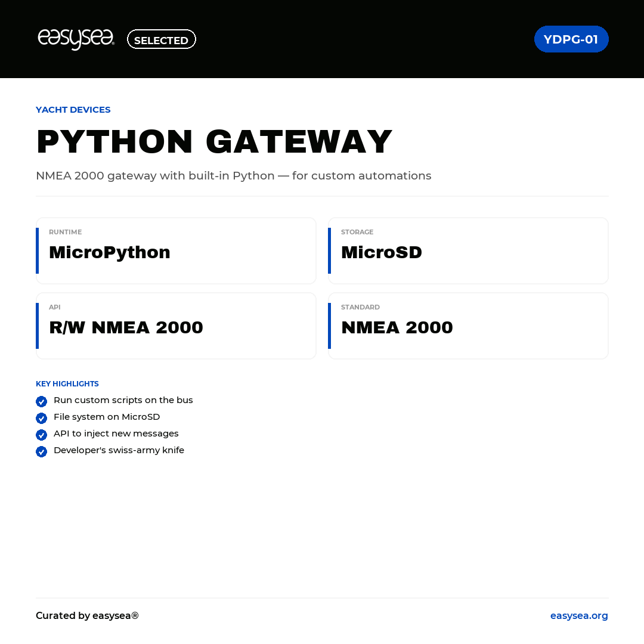The height and width of the screenshot is (644, 644).
Task: Click the NMEA 2000 standard value
Action: (x=397, y=327)
